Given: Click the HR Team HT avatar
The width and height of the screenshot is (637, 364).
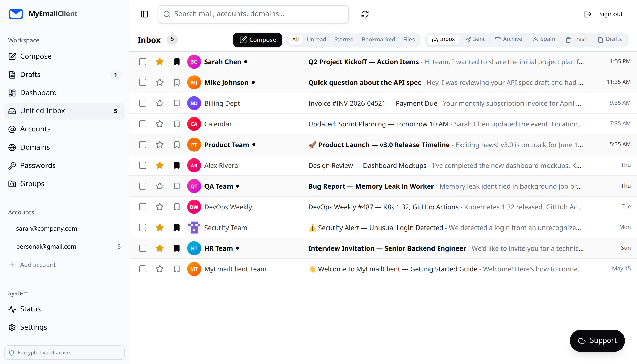Looking at the screenshot, I should click(x=194, y=248).
